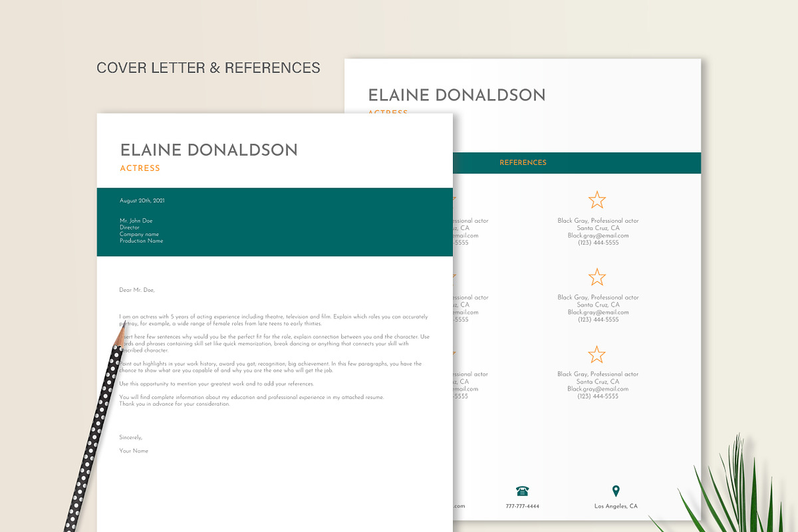Screen dimensions: 798x532
Task: Click the star above the first Black Gray reference
Action: coord(597,199)
